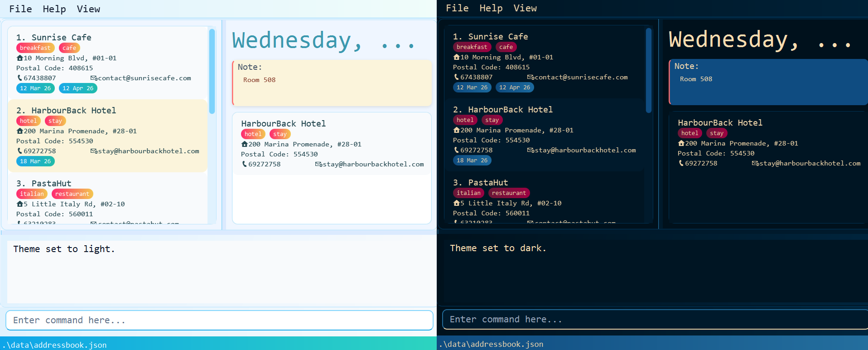Image resolution: width=868 pixels, height=350 pixels.
Task: Open View menu in dark-themed window
Action: [x=525, y=8]
